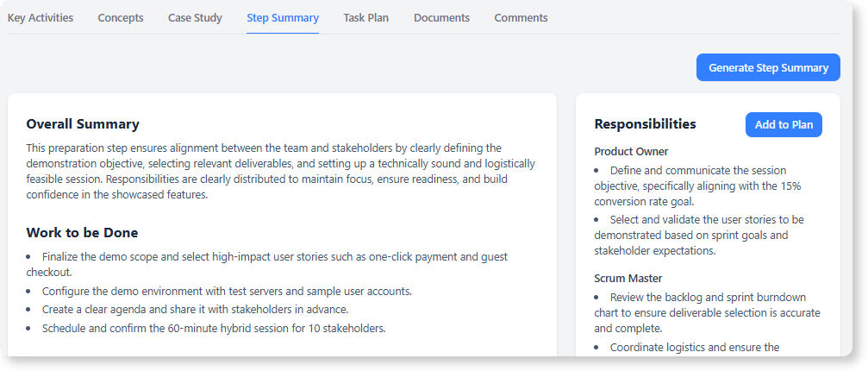The height and width of the screenshot is (371, 868).
Task: Click the Work to be Done heading
Action: 82,233
